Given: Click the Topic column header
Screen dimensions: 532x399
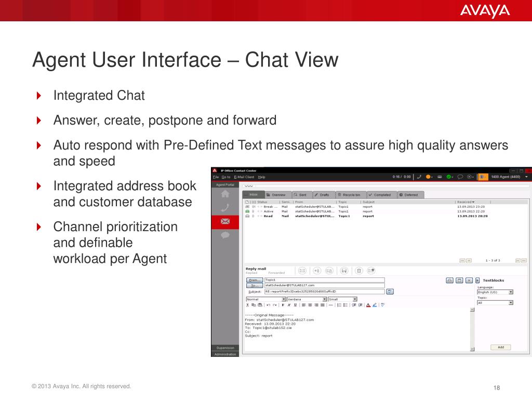Looking at the screenshot, I should click(x=342, y=202).
